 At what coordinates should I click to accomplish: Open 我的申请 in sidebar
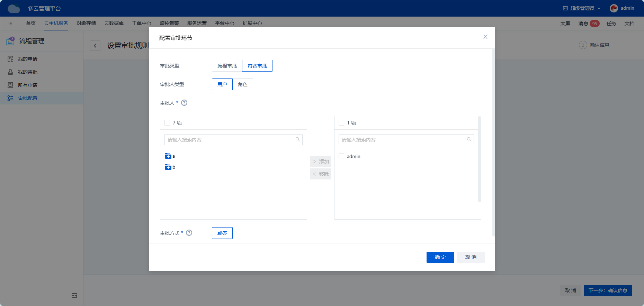pos(42,59)
